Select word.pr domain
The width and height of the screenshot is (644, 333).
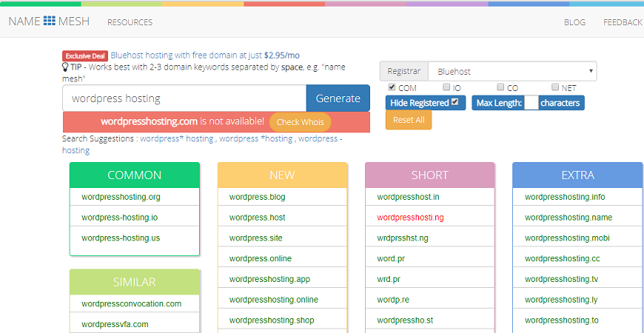coord(391,259)
